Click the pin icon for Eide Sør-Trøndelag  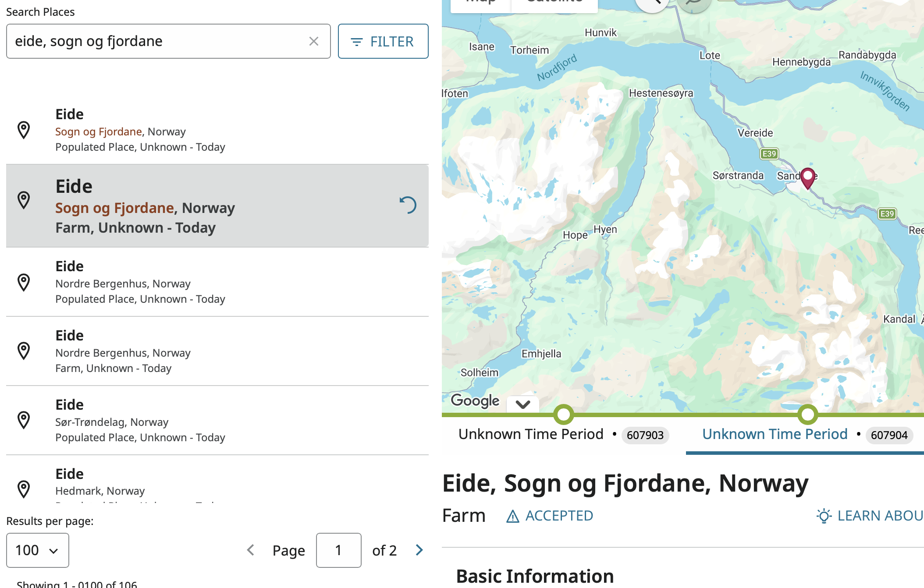24,420
